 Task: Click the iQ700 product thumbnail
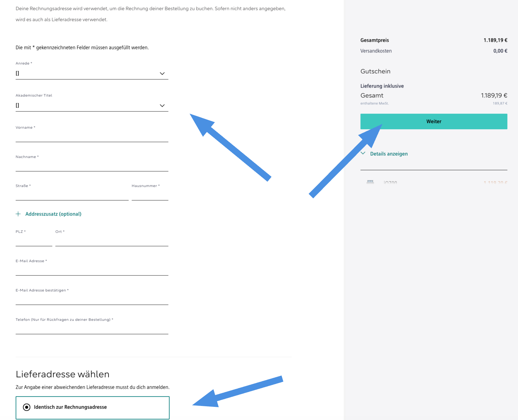click(370, 182)
